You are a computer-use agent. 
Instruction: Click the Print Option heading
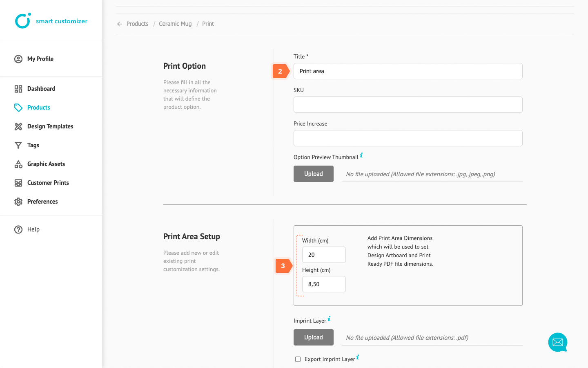point(185,66)
